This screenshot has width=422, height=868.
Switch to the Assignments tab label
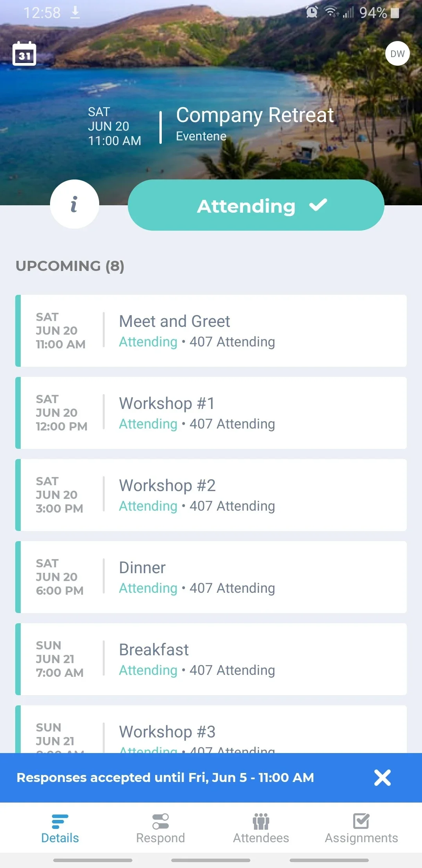coord(361,838)
